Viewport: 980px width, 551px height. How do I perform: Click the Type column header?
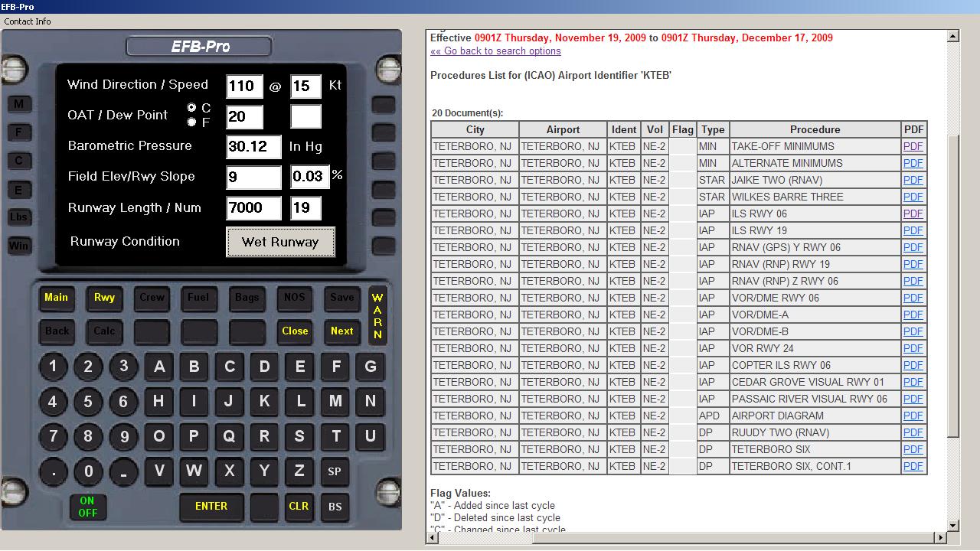713,129
